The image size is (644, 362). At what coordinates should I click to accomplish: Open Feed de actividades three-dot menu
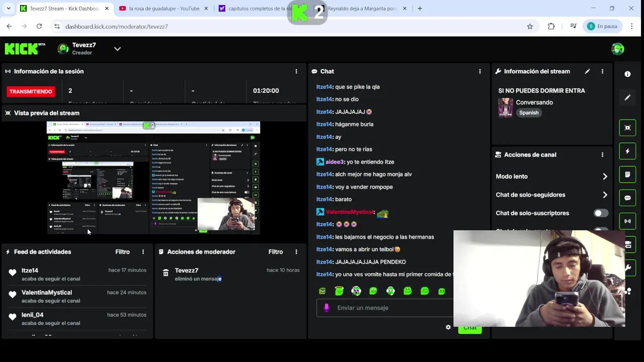tap(143, 252)
